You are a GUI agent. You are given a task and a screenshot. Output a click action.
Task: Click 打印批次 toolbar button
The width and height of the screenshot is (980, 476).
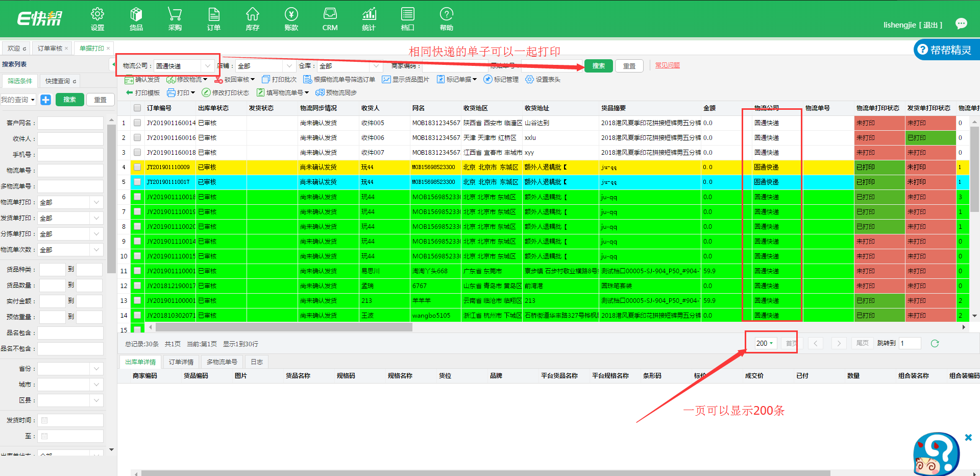[279, 79]
